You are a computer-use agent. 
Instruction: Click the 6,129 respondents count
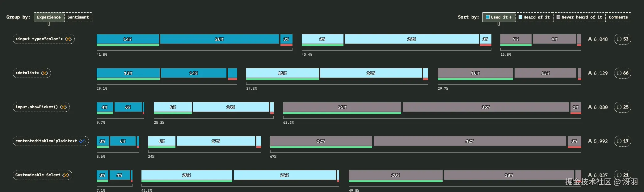coord(601,73)
